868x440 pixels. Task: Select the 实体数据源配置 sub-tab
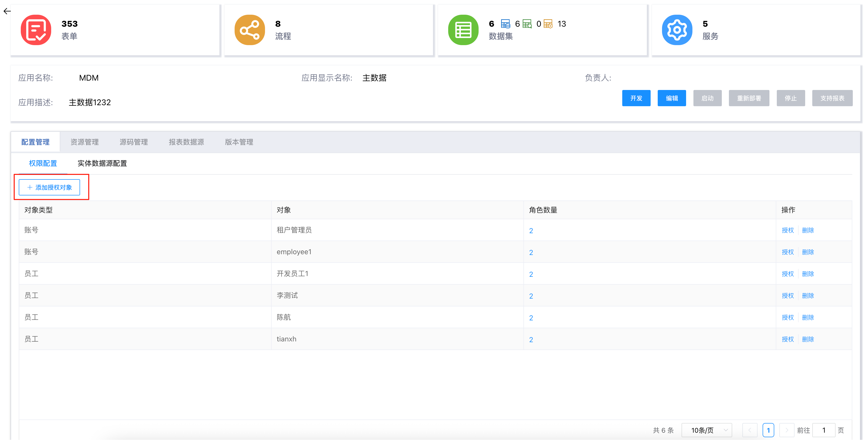(x=102, y=163)
